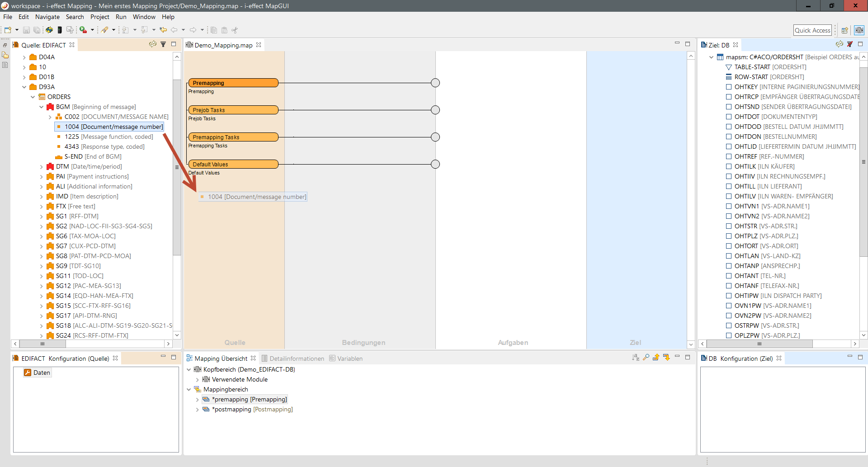Viewport: 868px width, 467px height.
Task: Click the crossed-out filter icon in Ziel panel
Action: (849, 44)
